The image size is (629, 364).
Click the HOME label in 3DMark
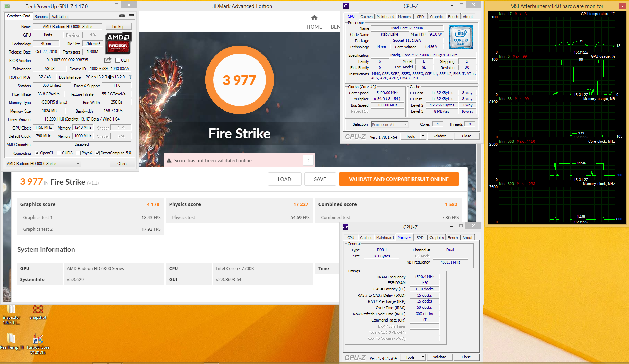click(314, 27)
